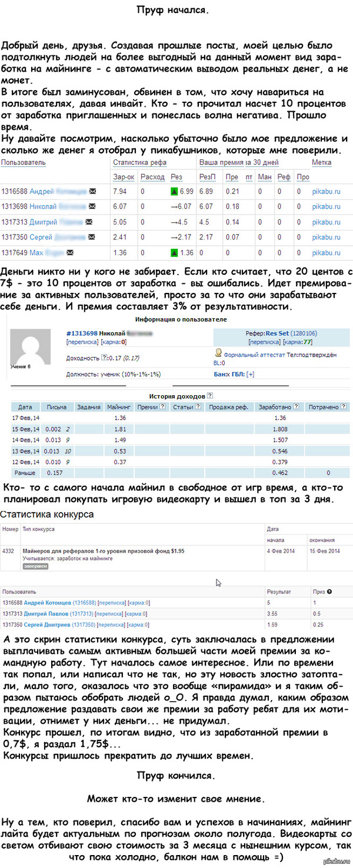Viewport: 353px width, 868px height.
Task: Expand the ГБЛ [+] link
Action: (251, 374)
